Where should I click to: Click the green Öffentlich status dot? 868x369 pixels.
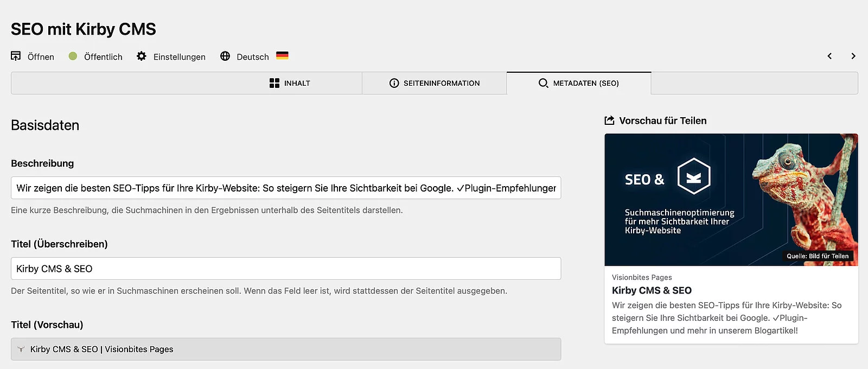73,56
